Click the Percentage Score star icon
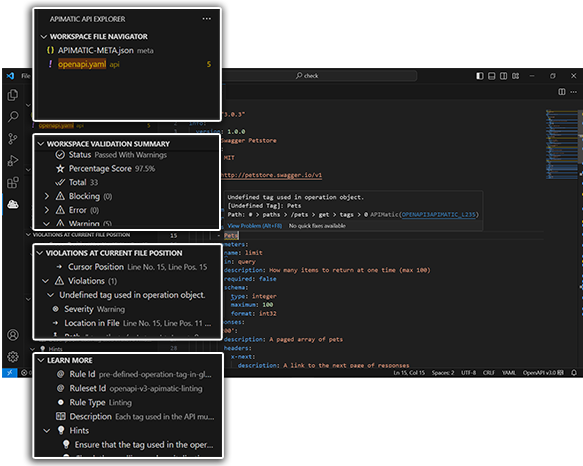Image resolution: width=583 pixels, height=466 pixels. 60,168
